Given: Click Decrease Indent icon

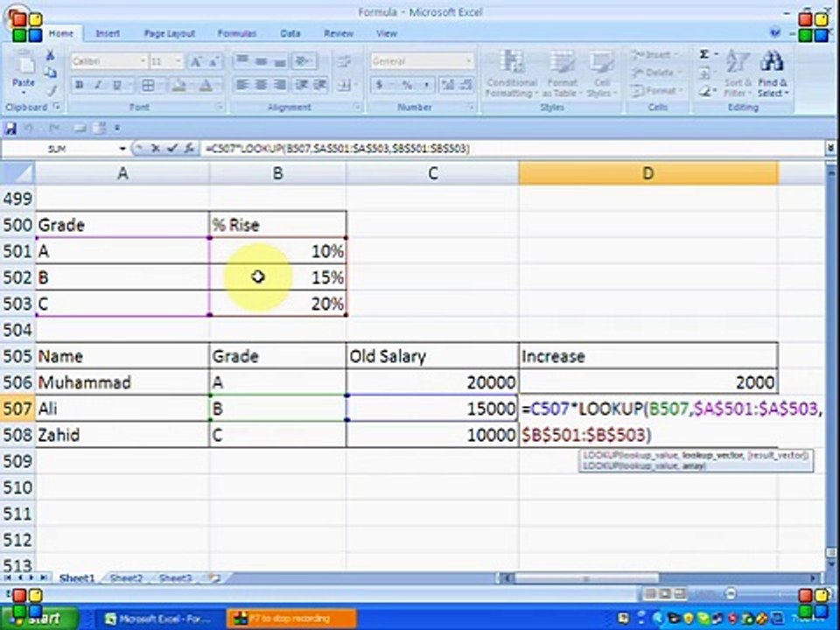Looking at the screenshot, I should pos(302,85).
